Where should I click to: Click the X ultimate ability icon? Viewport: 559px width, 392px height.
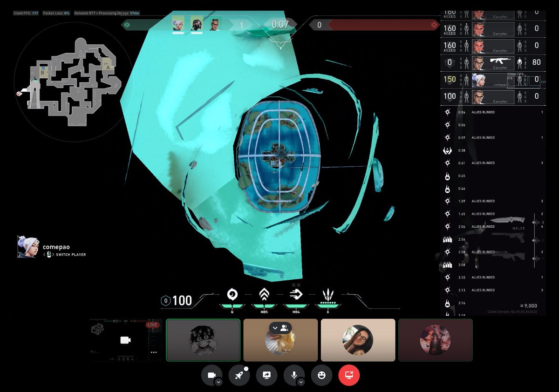328,295
